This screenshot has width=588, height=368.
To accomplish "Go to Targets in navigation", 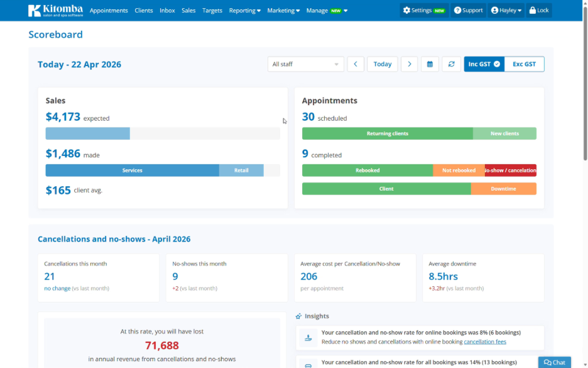I will pos(212,11).
